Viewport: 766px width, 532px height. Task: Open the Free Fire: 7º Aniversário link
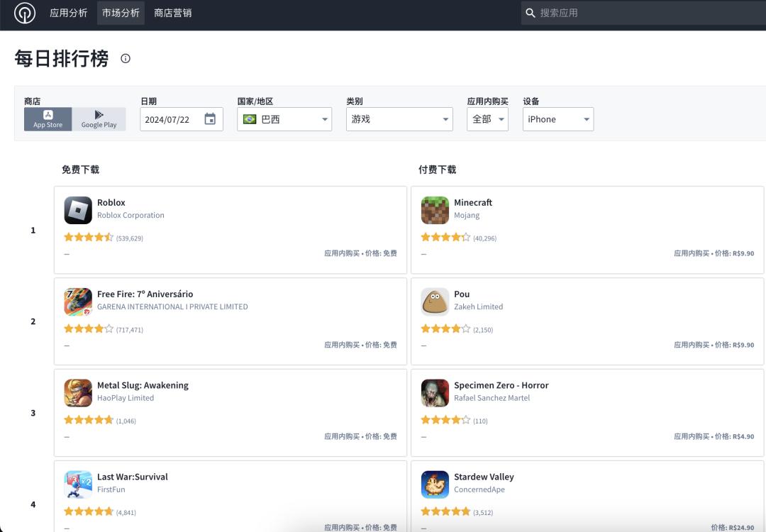pos(145,294)
